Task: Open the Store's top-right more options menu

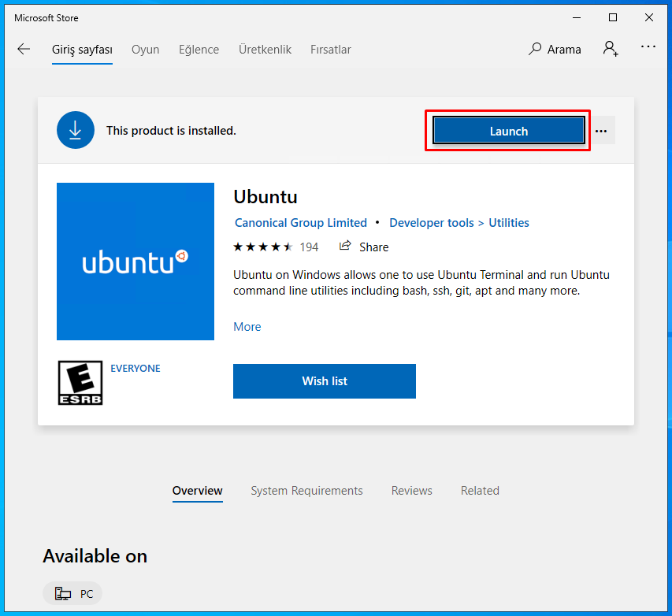Action: click(x=648, y=46)
